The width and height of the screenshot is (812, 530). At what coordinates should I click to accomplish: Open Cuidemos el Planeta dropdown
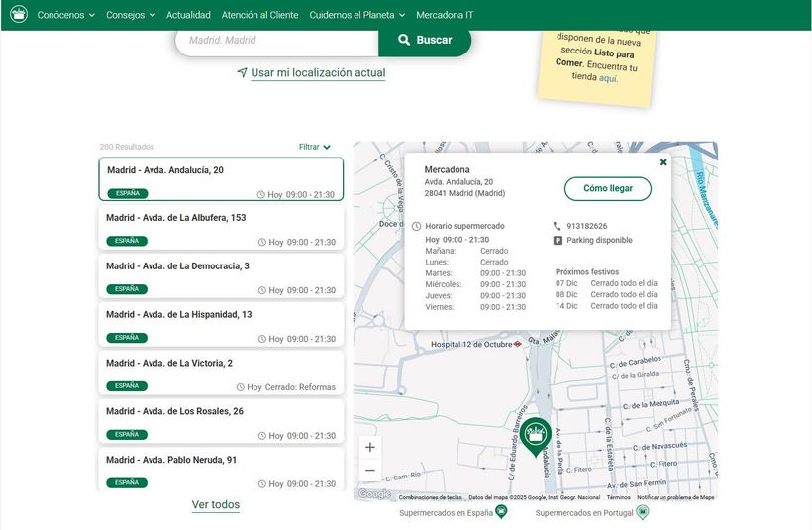[x=357, y=15]
